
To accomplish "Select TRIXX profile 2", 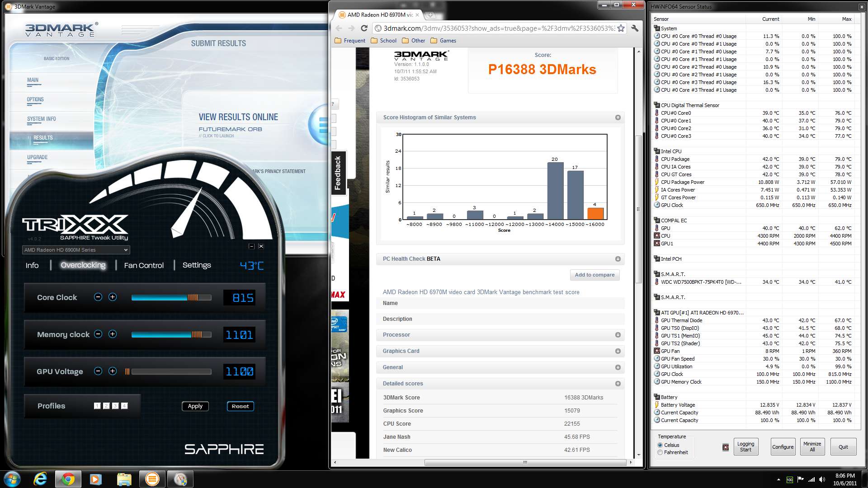I will 106,406.
